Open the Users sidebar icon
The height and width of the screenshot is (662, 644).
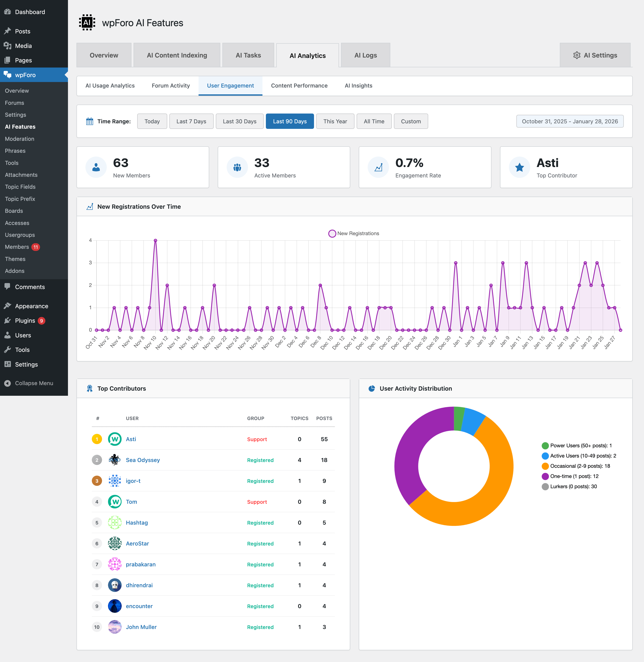[x=7, y=335]
